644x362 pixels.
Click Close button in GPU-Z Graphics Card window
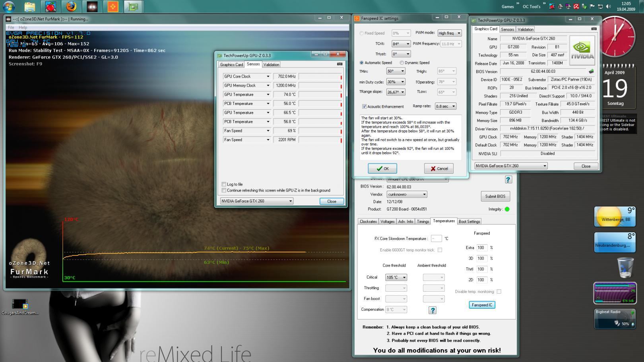586,166
